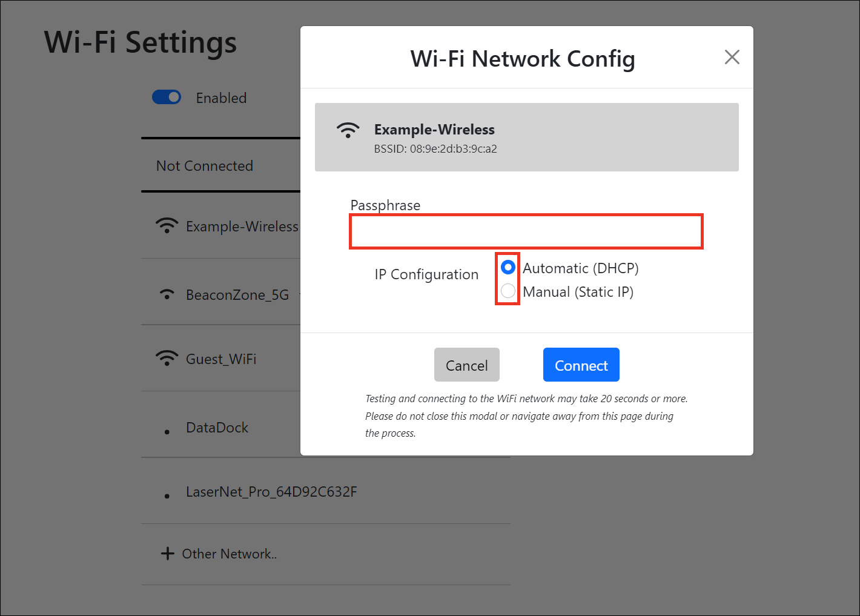Close the Wi-Fi Network Config dialog
Viewport: 860px width, 616px height.
(x=732, y=58)
